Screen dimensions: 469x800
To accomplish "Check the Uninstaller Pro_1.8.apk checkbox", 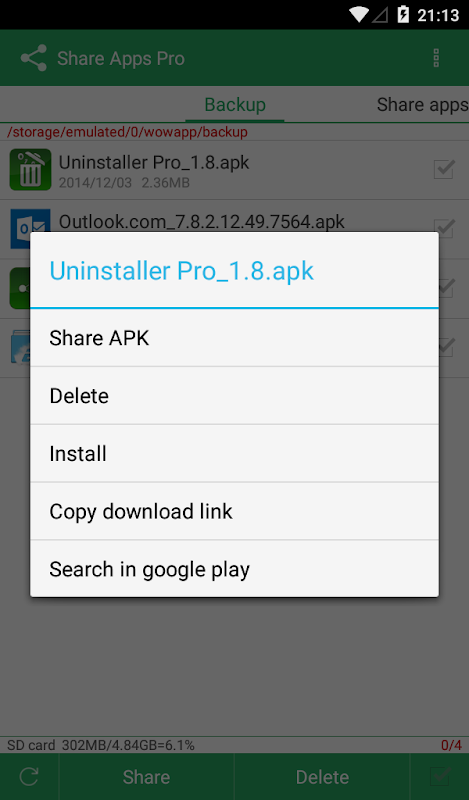I will 443,169.
